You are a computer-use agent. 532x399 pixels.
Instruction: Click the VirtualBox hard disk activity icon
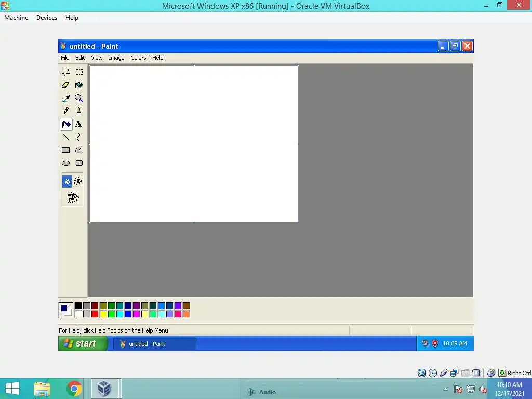[422, 373]
